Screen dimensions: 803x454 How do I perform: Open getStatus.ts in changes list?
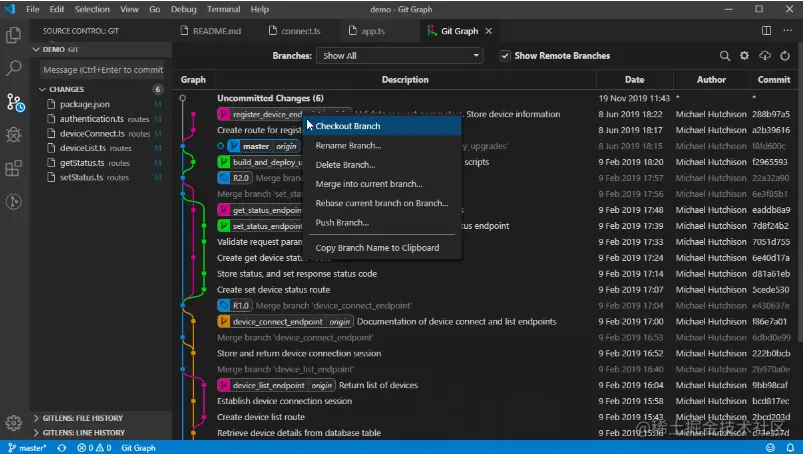[101, 163]
